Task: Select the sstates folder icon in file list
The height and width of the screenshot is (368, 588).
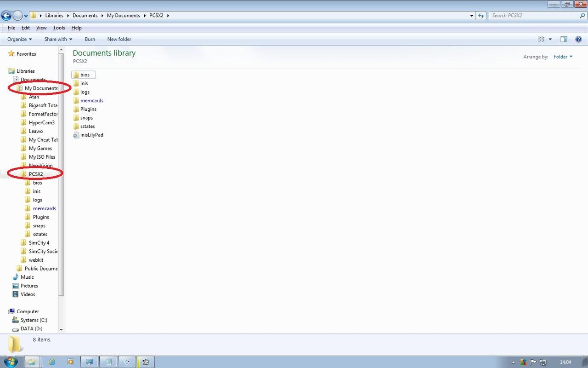Action: pyautogui.click(x=76, y=126)
